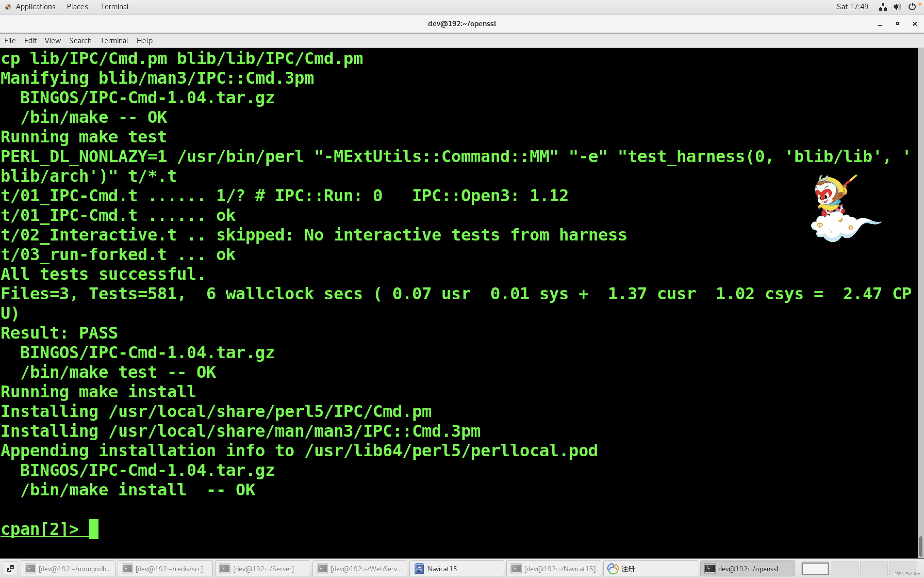Screen dimensions: 924x578
Task: Click the cpan[2]> prompt line
Action: pyautogui.click(x=50, y=529)
